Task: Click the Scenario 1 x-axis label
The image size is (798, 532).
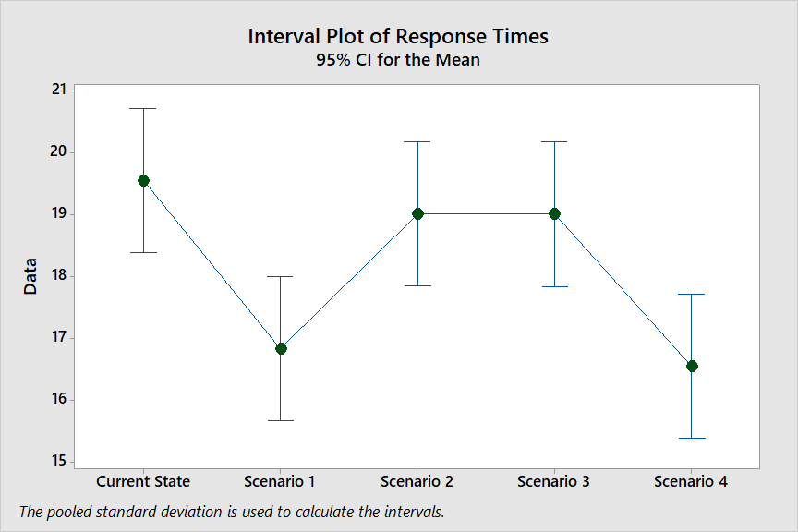Action: point(280,481)
